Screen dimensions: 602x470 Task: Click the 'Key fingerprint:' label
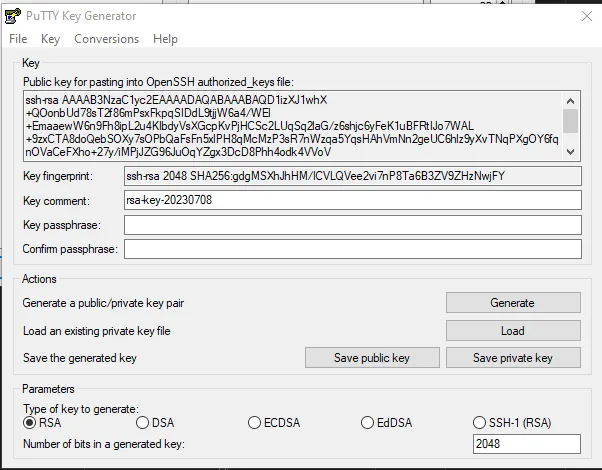coord(58,176)
